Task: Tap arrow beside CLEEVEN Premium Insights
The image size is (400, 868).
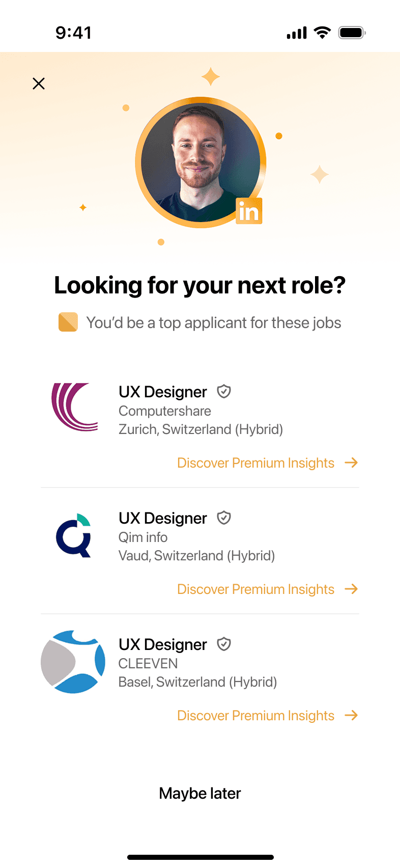Action: 351,715
